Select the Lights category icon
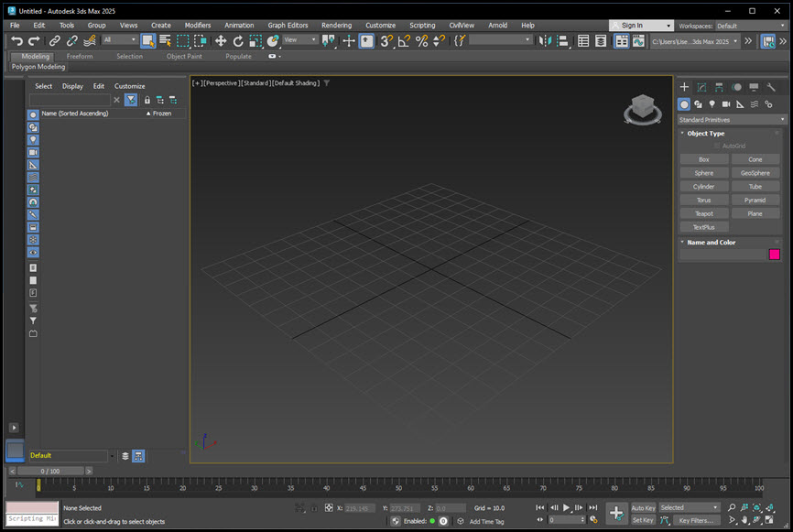The height and width of the screenshot is (532, 793). [712, 104]
